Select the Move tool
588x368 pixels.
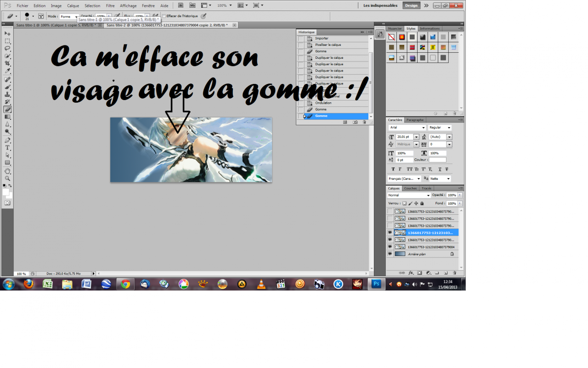coord(7,33)
